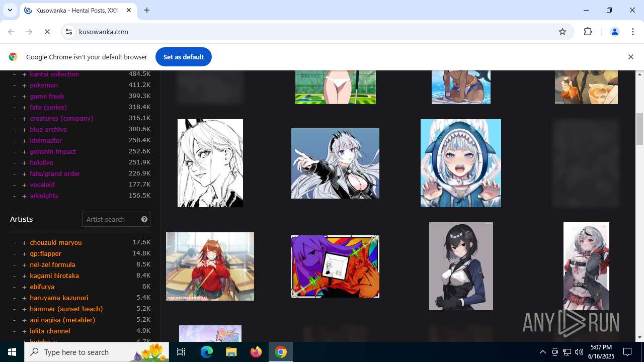Open the pokemon tag link

click(x=44, y=85)
